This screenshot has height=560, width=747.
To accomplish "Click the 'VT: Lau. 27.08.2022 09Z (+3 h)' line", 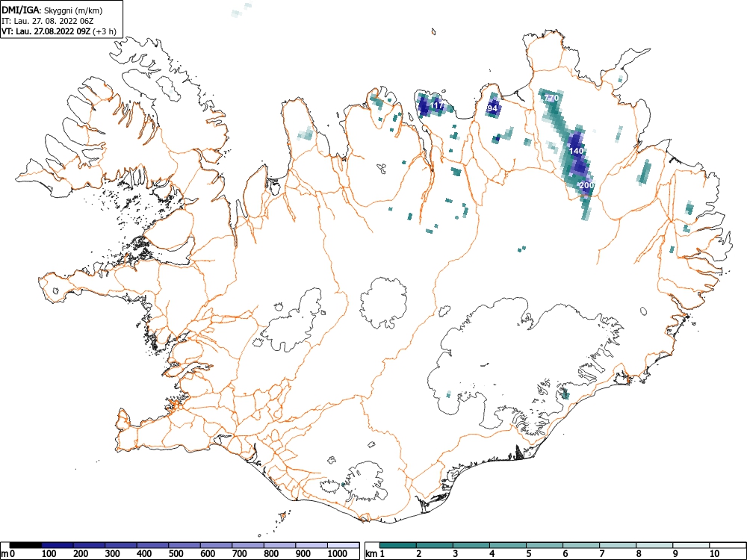I will 59,31.
